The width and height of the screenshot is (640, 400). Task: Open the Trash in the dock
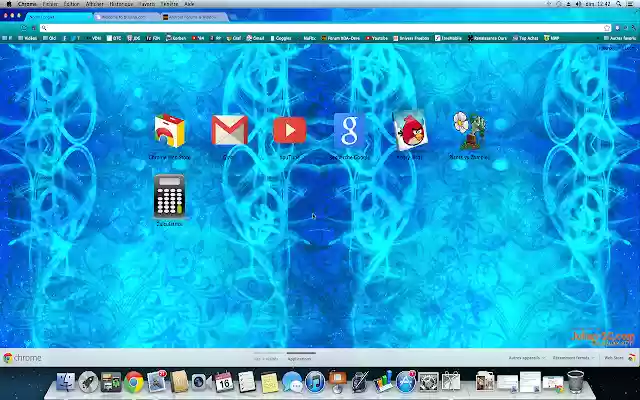(x=576, y=381)
